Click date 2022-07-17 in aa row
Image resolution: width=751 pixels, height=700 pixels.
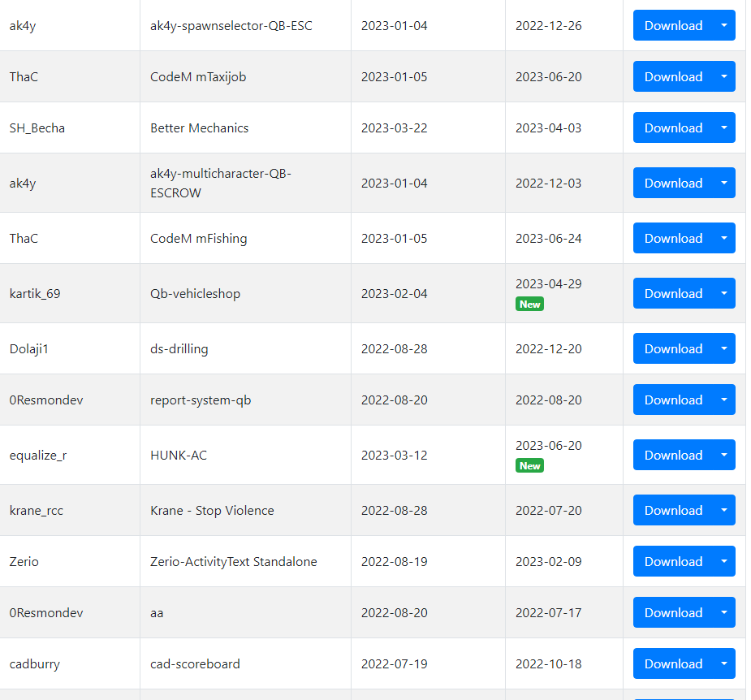(548, 613)
